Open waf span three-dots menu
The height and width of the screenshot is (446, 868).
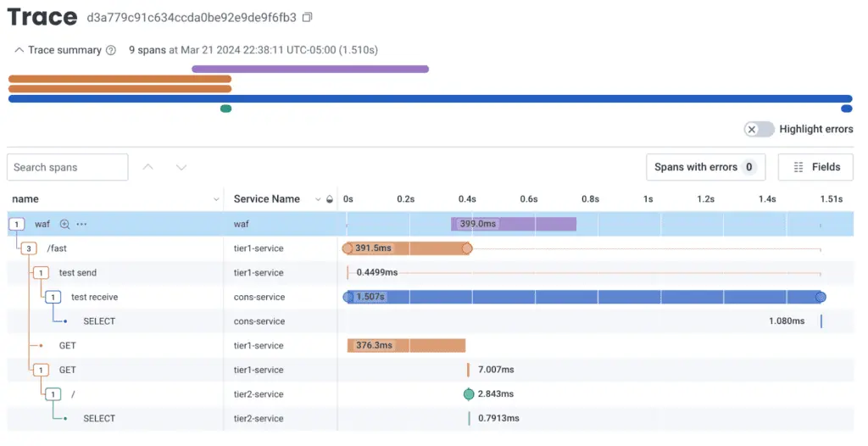coord(82,225)
